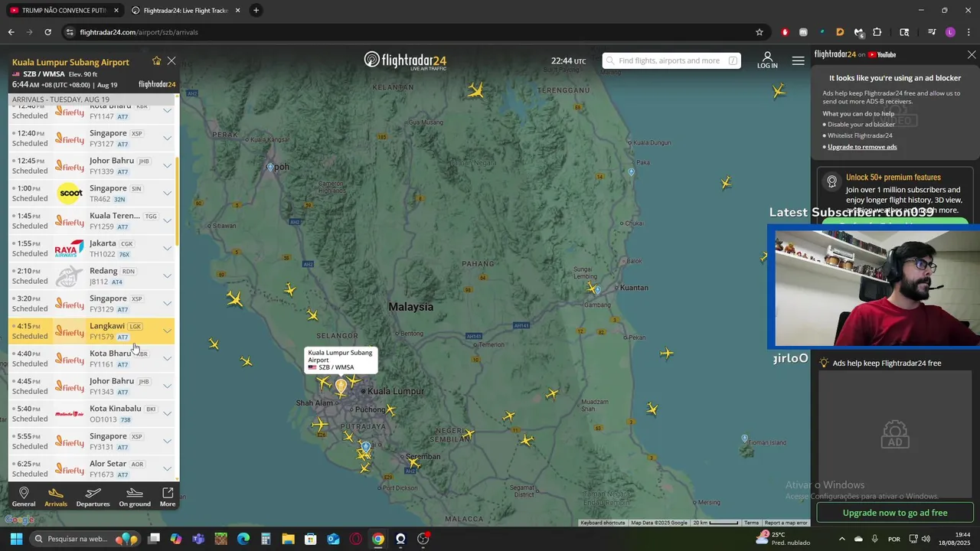Click Firefly logo on Alor Setar row
This screenshot has width=980, height=551.
click(x=69, y=469)
